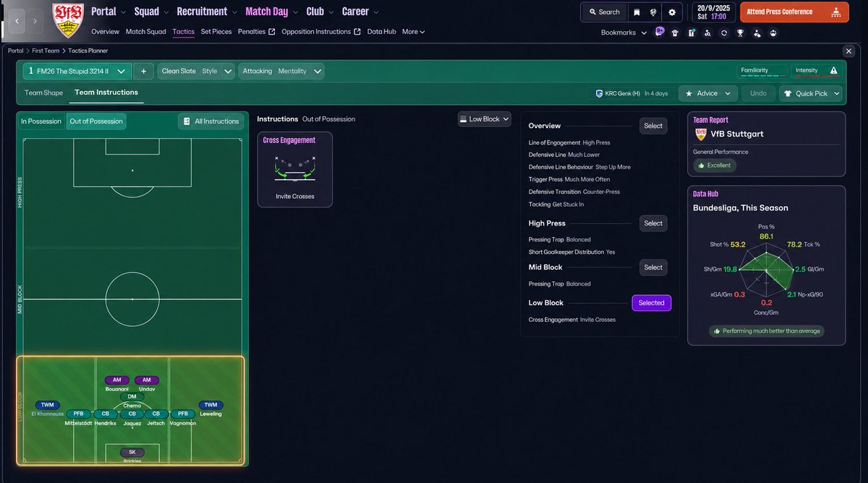Click the circular refresh shortcut icon
This screenshot has height=483, width=868.
pos(724,33)
